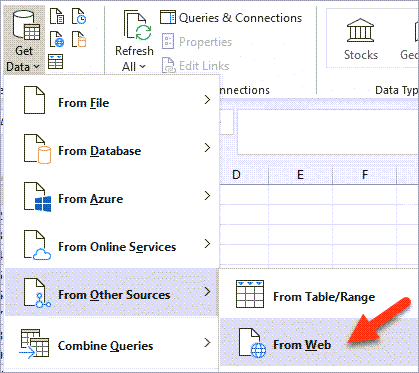Click the Refresh All icon
The height and width of the screenshot is (373, 419).
coord(138,25)
